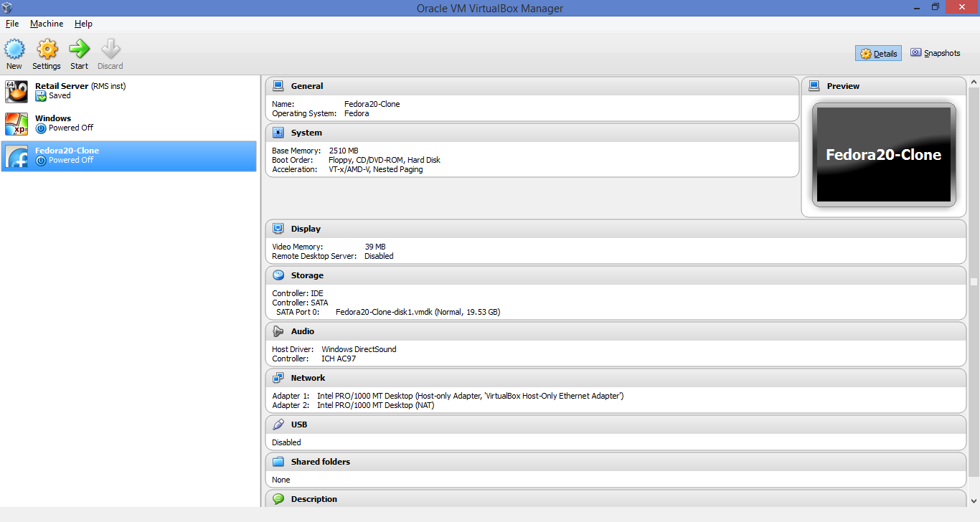Click the Base Memory value 2510 MB
This screenshot has height=522, width=980.
click(x=344, y=151)
